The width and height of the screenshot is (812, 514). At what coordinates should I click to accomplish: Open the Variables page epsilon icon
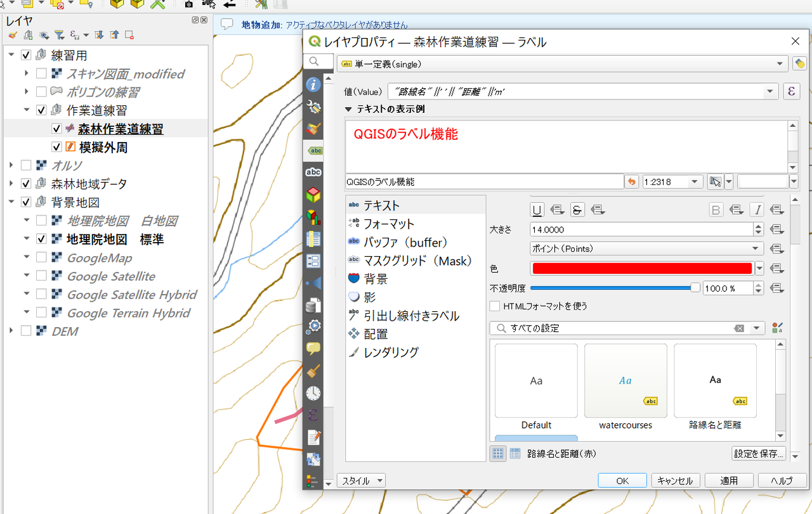click(313, 414)
